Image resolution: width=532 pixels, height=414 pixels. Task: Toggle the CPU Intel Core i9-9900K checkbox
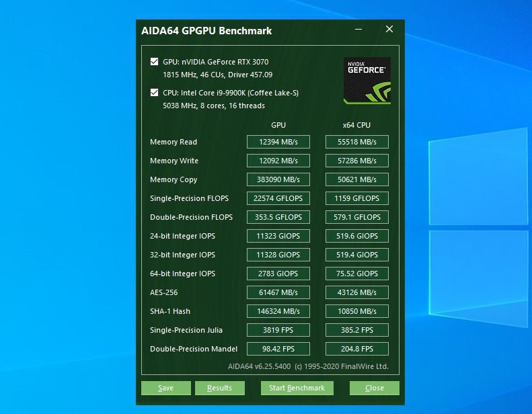(155, 93)
